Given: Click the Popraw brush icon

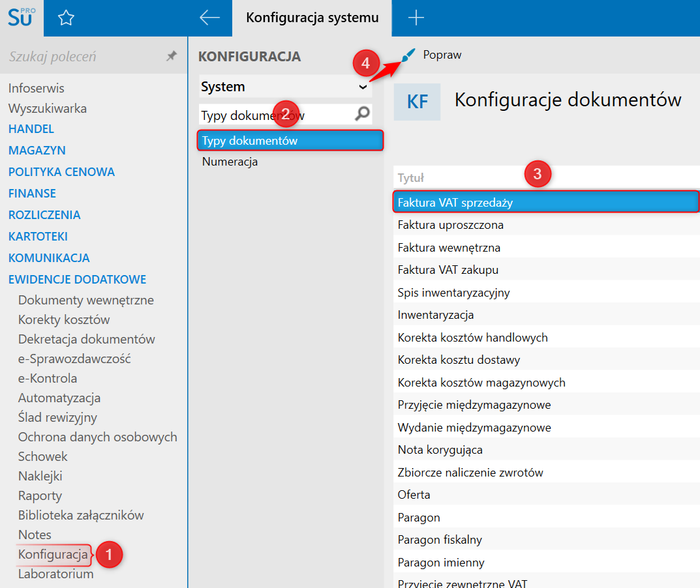Looking at the screenshot, I should click(x=408, y=55).
